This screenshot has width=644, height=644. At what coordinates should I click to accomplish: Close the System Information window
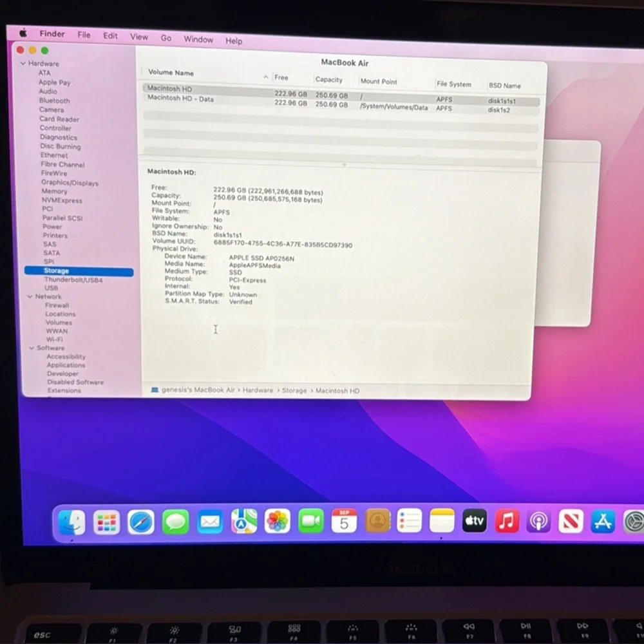[x=20, y=50]
